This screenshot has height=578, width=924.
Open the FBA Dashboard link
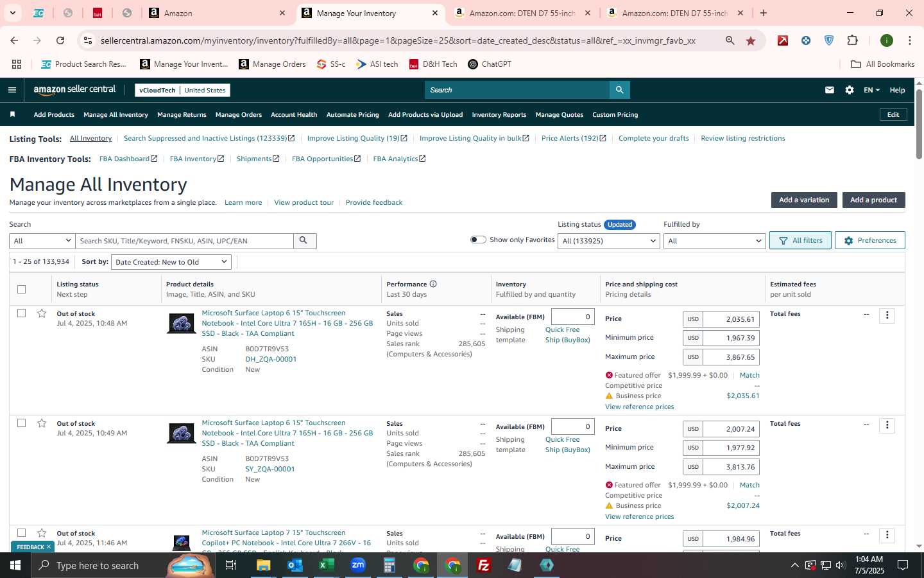128,159
